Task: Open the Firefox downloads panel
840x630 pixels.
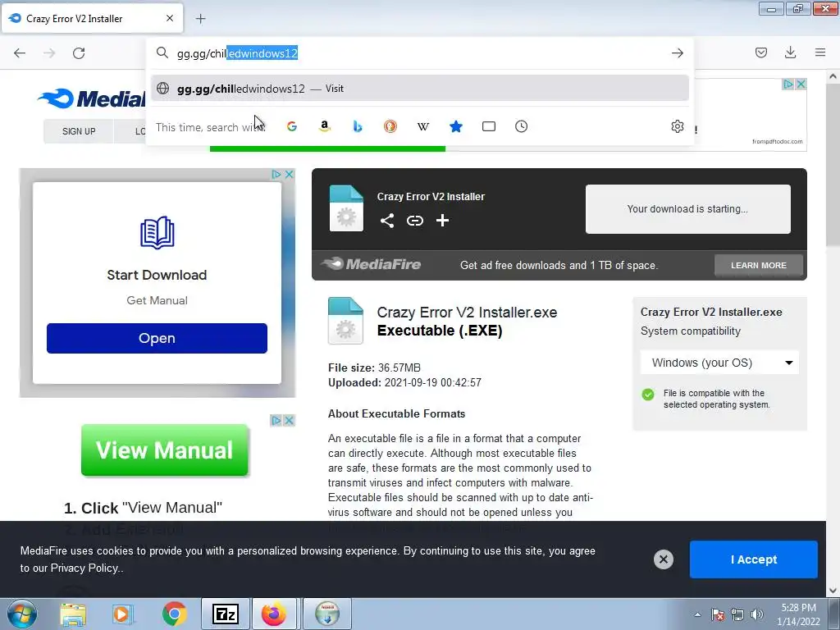Action: coord(790,52)
